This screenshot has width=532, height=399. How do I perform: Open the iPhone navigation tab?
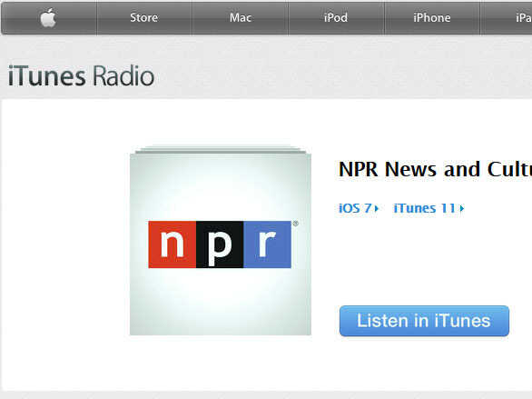coord(432,17)
